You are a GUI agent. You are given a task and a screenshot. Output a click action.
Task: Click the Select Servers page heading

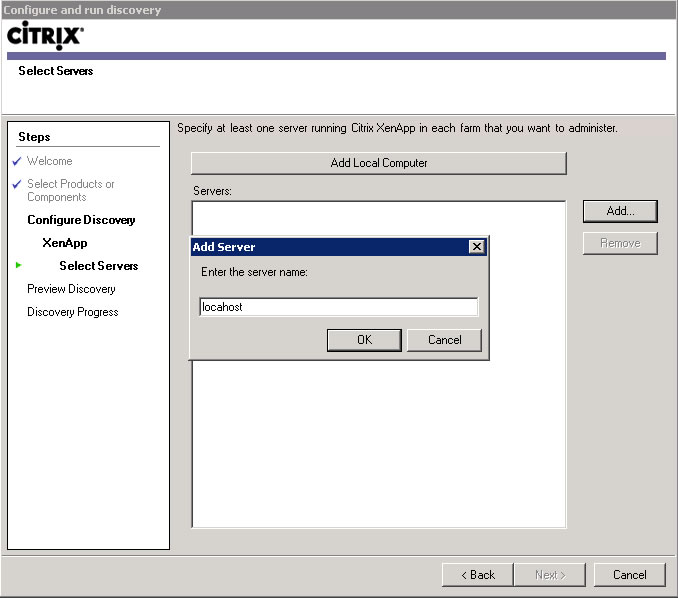click(55, 70)
